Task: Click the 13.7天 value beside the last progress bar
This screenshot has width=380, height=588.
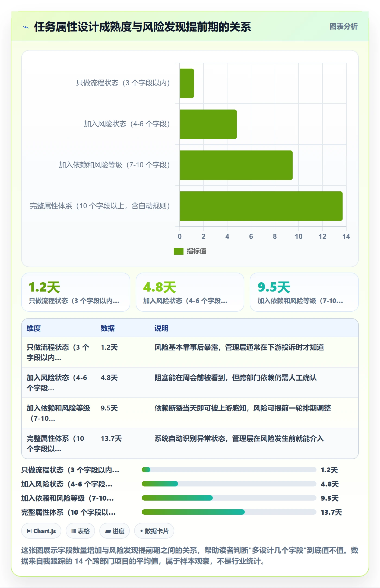Action: [x=331, y=513]
